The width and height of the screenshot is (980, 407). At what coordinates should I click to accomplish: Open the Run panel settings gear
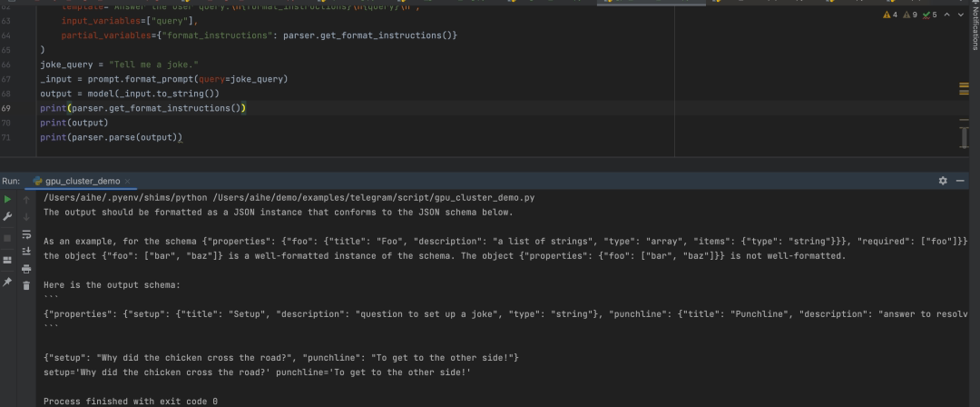(x=945, y=181)
